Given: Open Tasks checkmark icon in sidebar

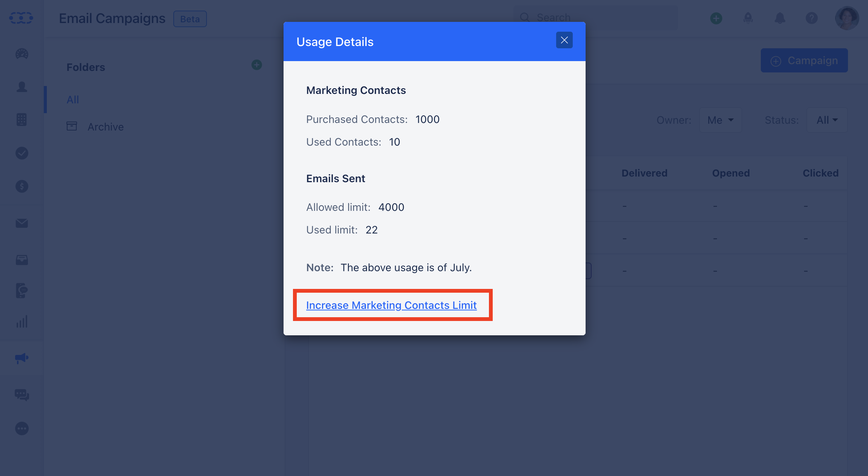Looking at the screenshot, I should tap(22, 153).
